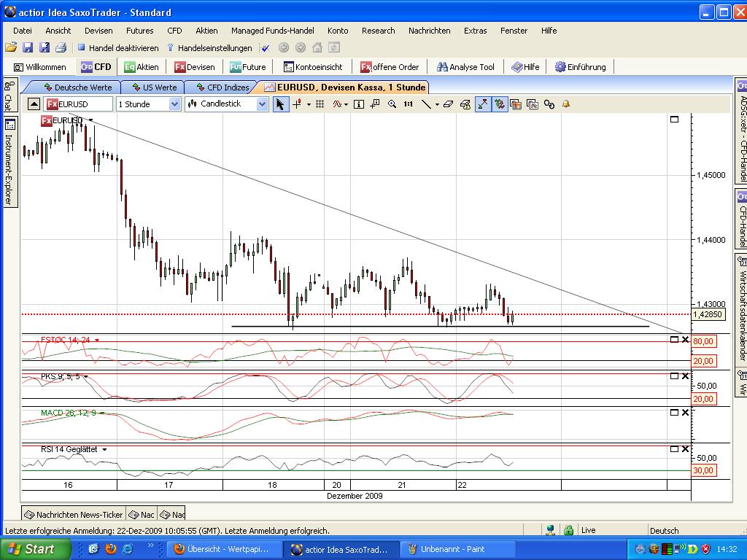This screenshot has width=747, height=560.
Task: Open the chart zoom magnifier tool
Action: [392, 104]
